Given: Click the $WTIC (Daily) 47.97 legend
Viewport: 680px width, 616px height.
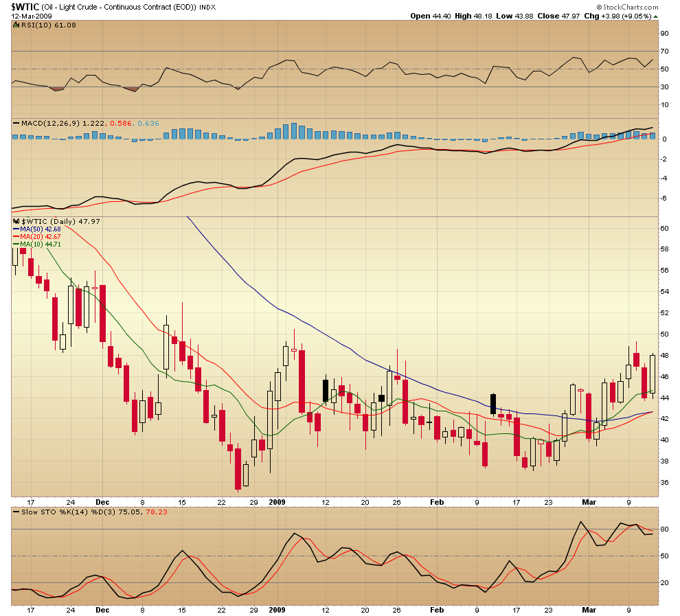Looking at the screenshot, I should point(60,222).
